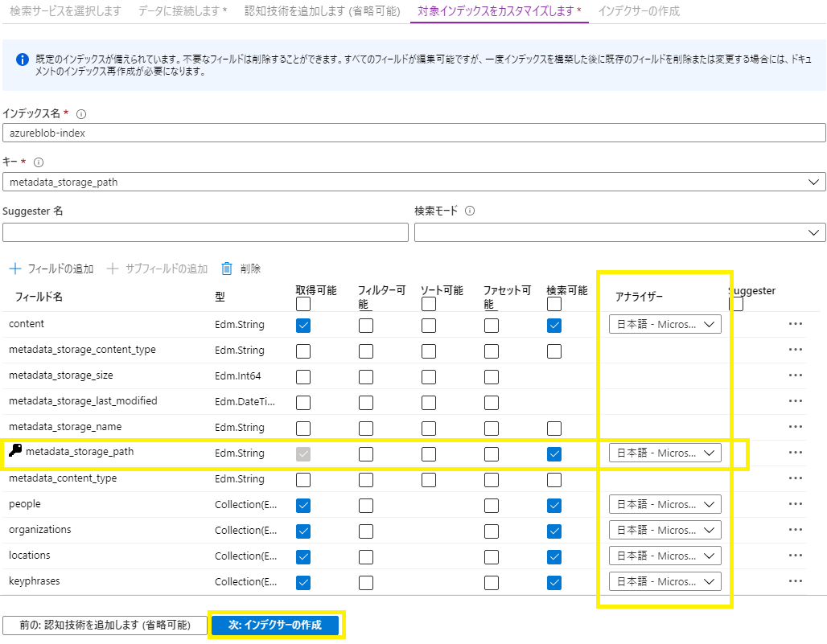Uncheck 検索可能 for metadata_storage_path
Viewport: 827px width, 644px height.
[554, 453]
